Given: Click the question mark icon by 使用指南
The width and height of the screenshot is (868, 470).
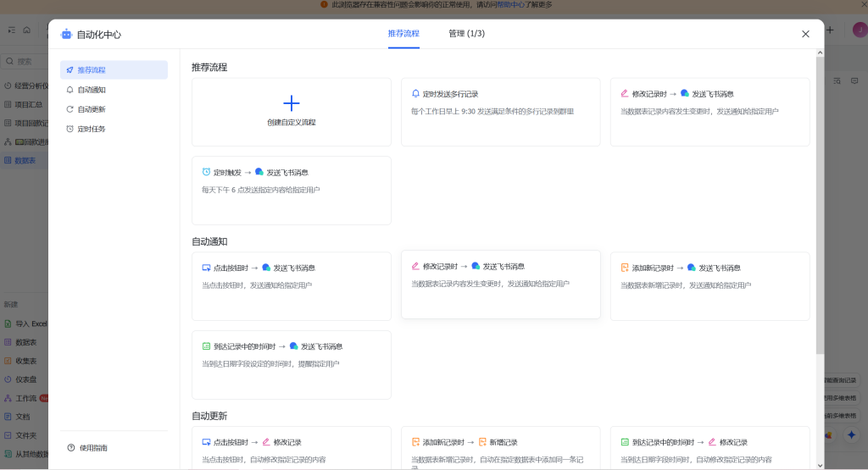Looking at the screenshot, I should [x=71, y=448].
